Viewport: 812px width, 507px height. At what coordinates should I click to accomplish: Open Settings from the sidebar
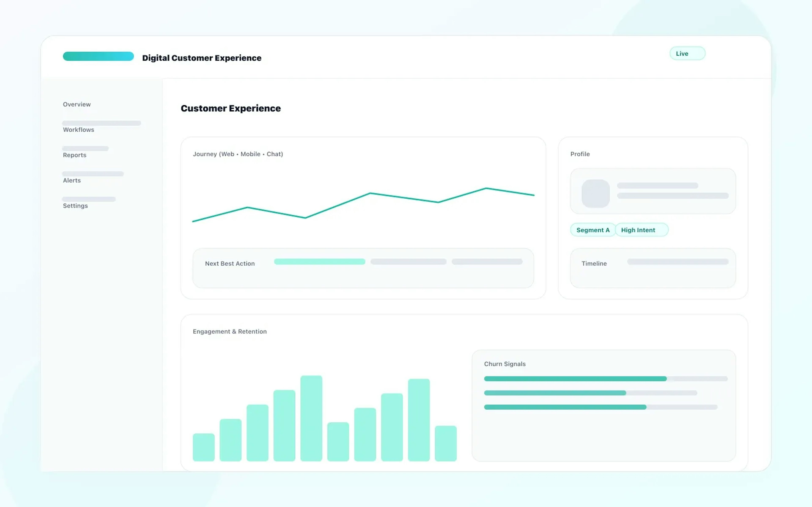pyautogui.click(x=75, y=206)
